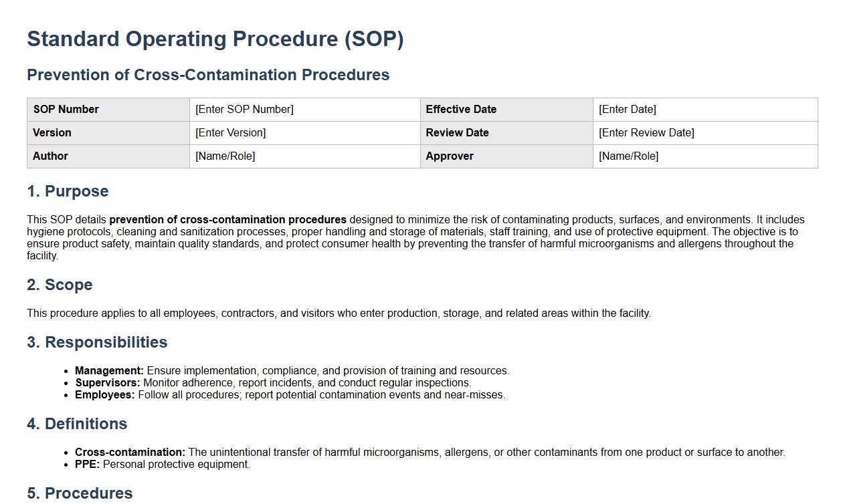Click the Supervisors responsibility bullet

[273, 383]
